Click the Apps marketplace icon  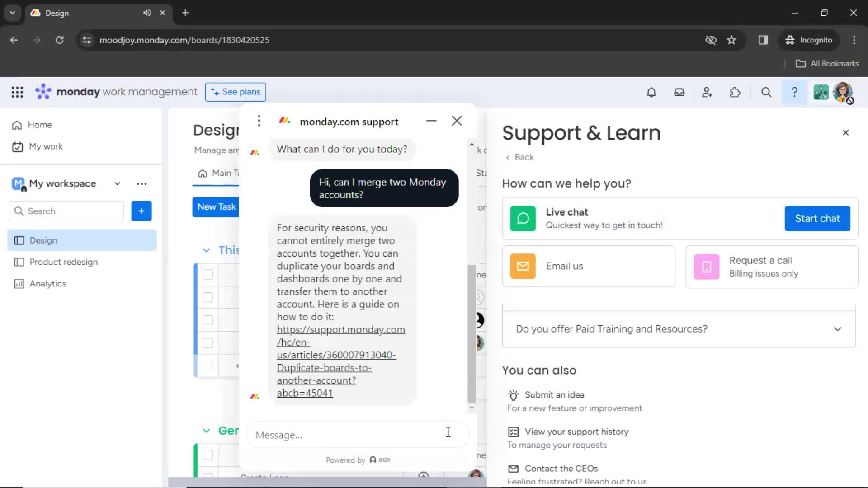pyautogui.click(x=735, y=92)
